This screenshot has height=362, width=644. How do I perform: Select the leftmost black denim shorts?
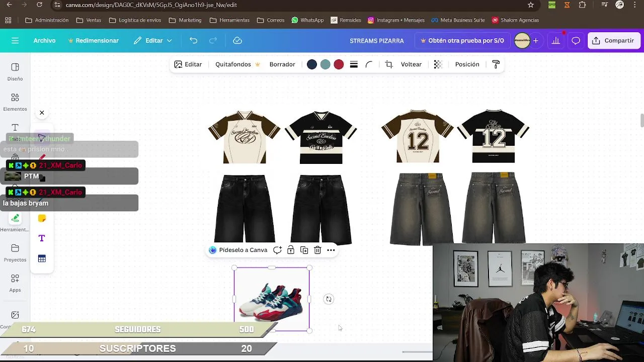point(245,209)
